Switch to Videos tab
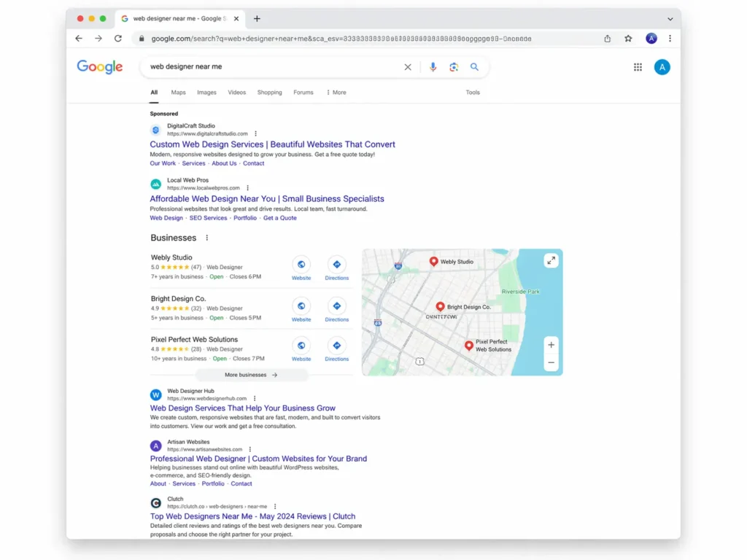 (237, 93)
